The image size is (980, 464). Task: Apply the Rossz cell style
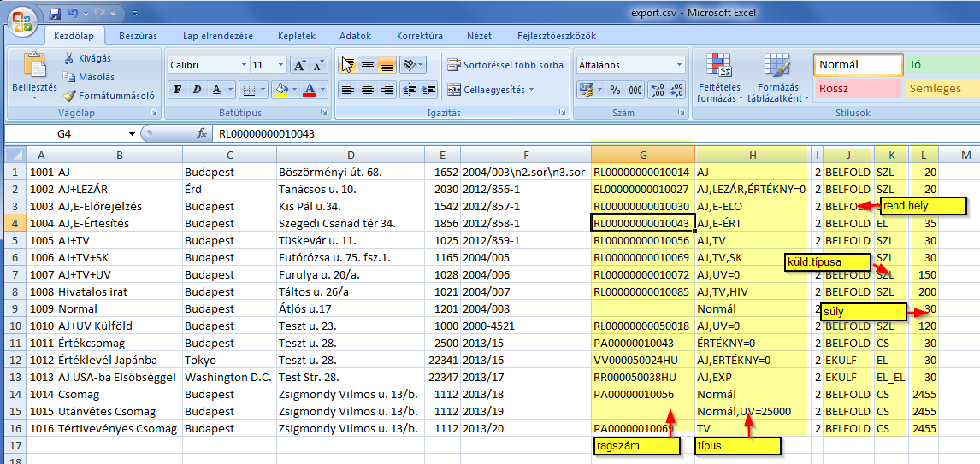pos(858,89)
